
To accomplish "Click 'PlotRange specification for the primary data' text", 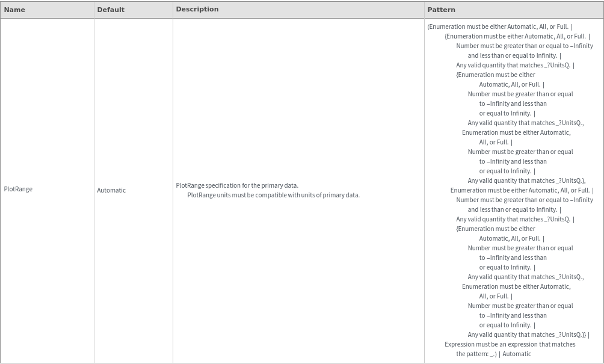I will [x=237, y=185].
